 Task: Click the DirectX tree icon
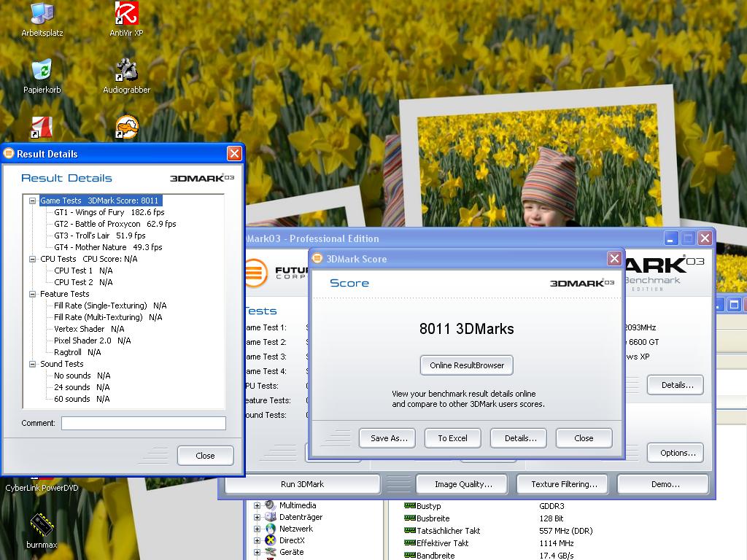pos(271,540)
